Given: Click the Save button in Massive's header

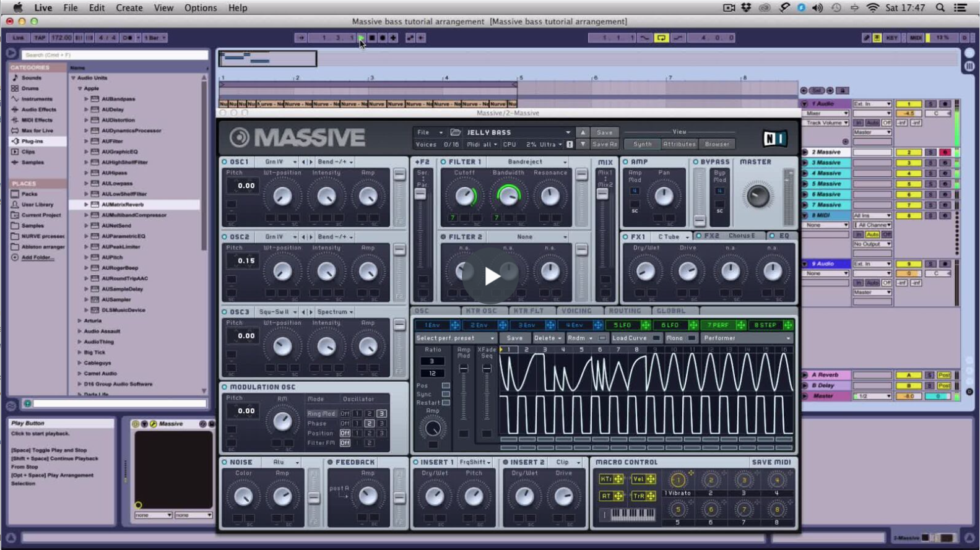Looking at the screenshot, I should pos(604,132).
